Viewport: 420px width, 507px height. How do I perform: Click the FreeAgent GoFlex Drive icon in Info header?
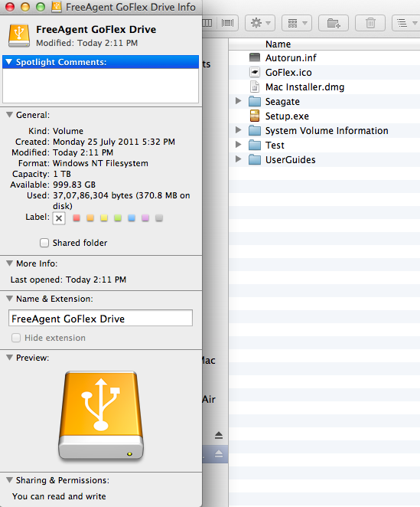(x=19, y=35)
